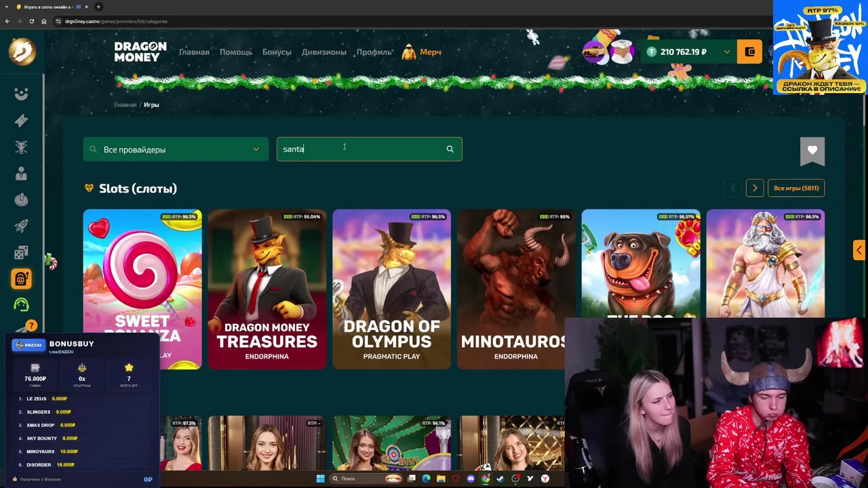Open the dice sidebar icon
Screen dimensions: 868x488
(21, 253)
